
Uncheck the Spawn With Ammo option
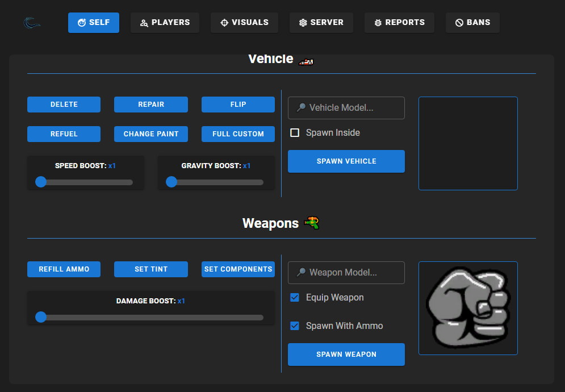295,326
